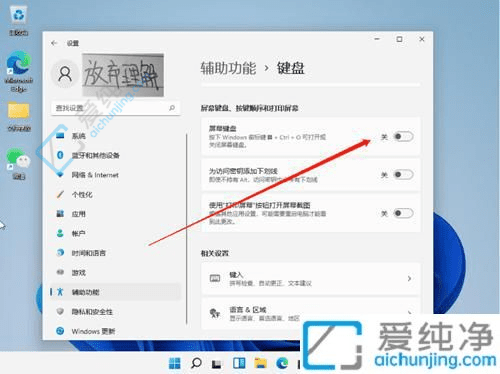Select Windows 更新 in the sidebar

(x=116, y=331)
